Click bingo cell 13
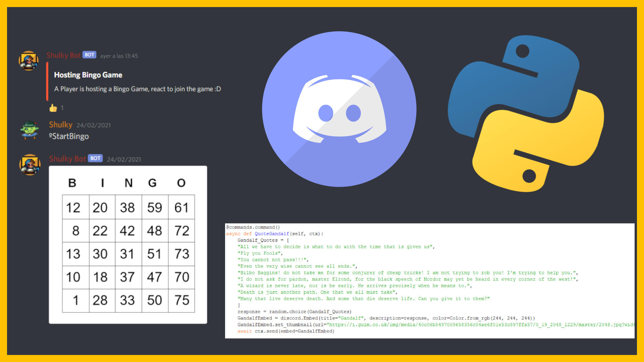Screen dimensions: 644x362 [76, 254]
